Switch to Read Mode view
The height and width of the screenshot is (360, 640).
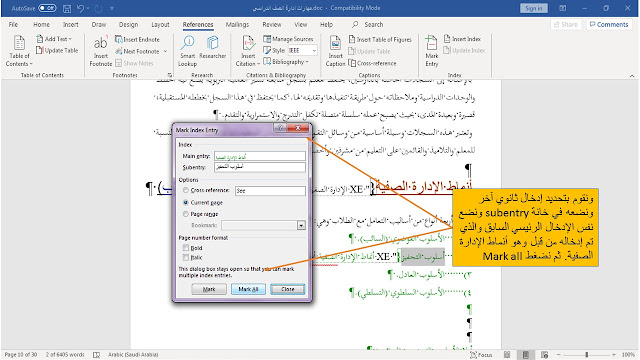pyautogui.click(x=507, y=355)
